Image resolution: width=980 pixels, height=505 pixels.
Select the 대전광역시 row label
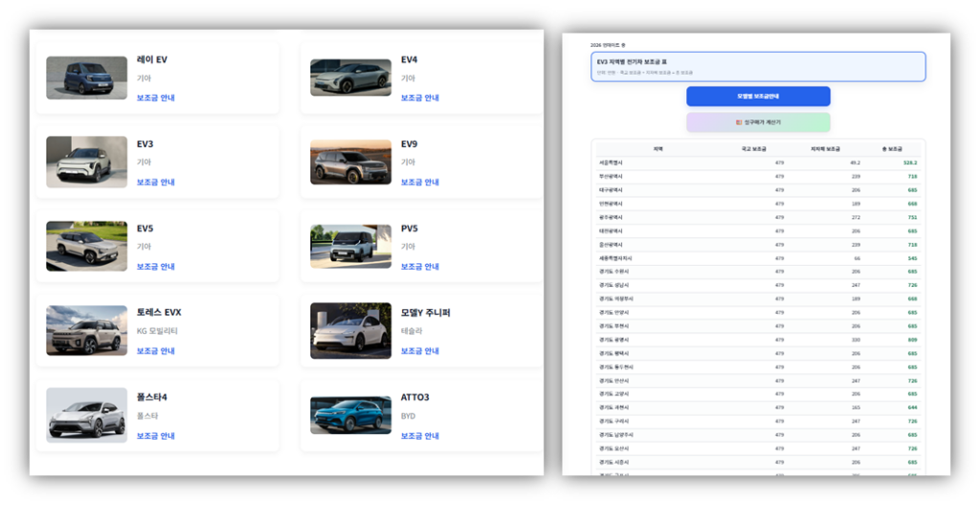(x=612, y=231)
